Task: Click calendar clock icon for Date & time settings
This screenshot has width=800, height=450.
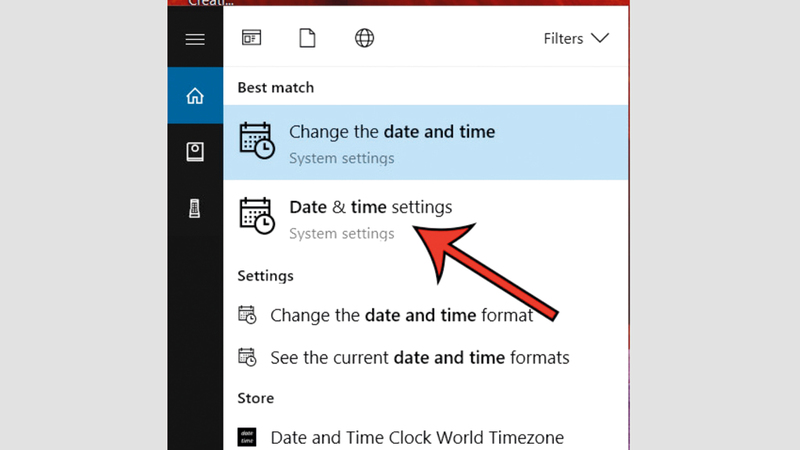Action: tap(257, 217)
